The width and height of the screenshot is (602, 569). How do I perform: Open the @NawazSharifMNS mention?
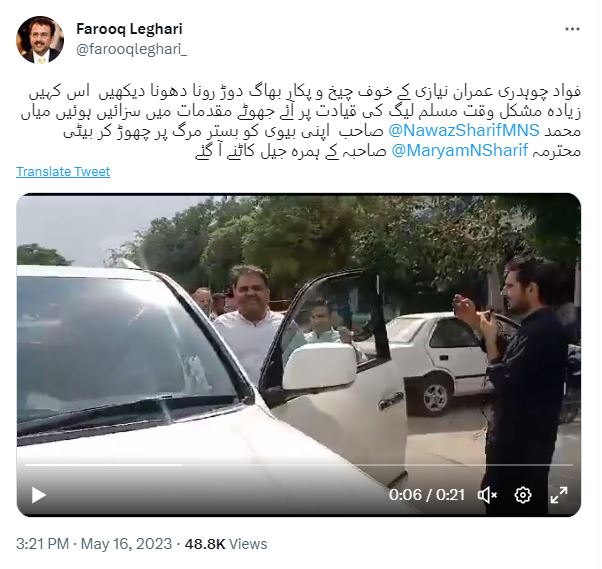click(464, 131)
